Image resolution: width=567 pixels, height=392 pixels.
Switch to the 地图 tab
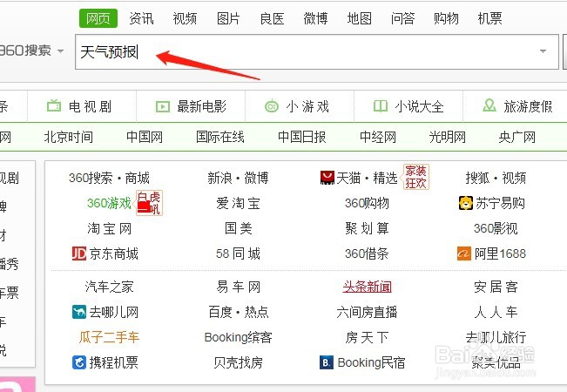(359, 18)
